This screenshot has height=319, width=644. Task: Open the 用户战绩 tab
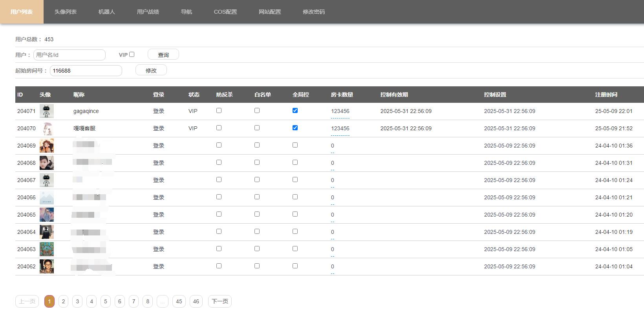point(148,12)
